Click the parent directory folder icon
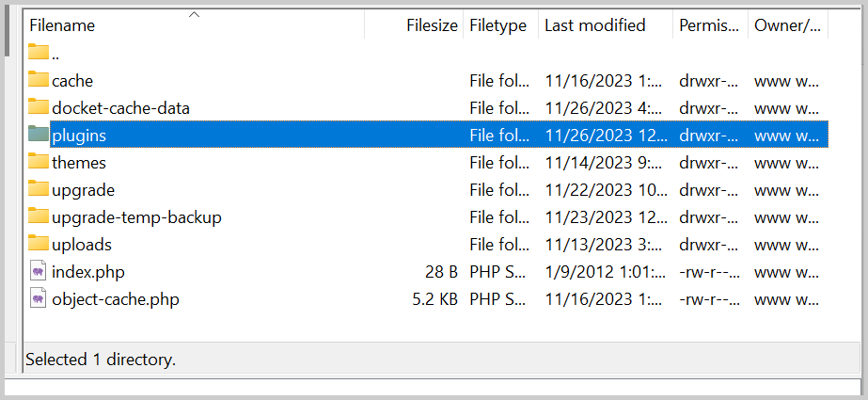Screen dimensions: 868x400 pos(39,52)
